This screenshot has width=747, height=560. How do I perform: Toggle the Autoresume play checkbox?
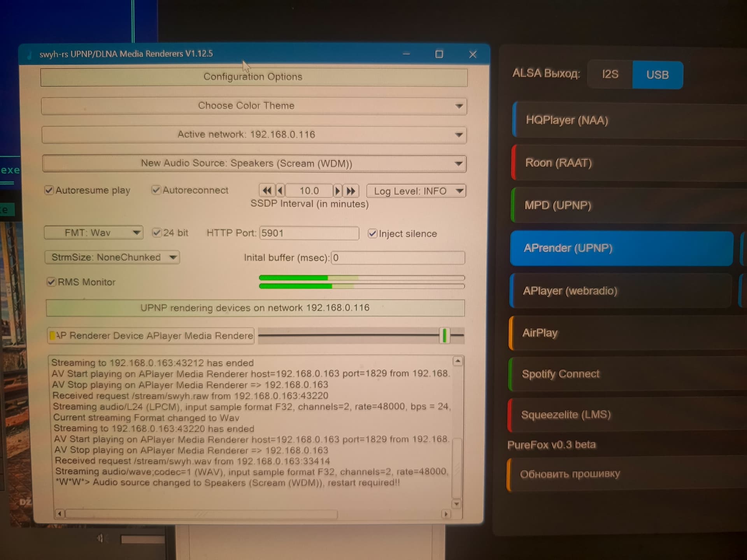click(x=49, y=190)
